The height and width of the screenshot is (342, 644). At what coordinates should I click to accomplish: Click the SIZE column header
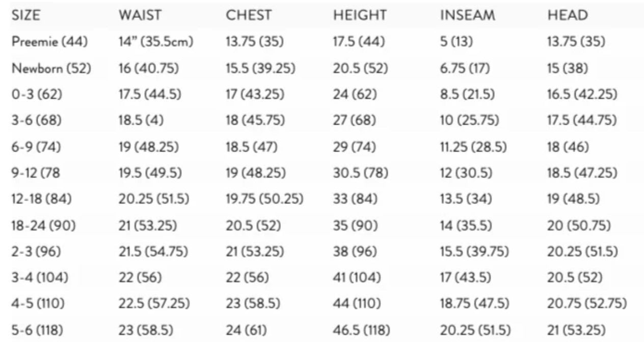[26, 15]
